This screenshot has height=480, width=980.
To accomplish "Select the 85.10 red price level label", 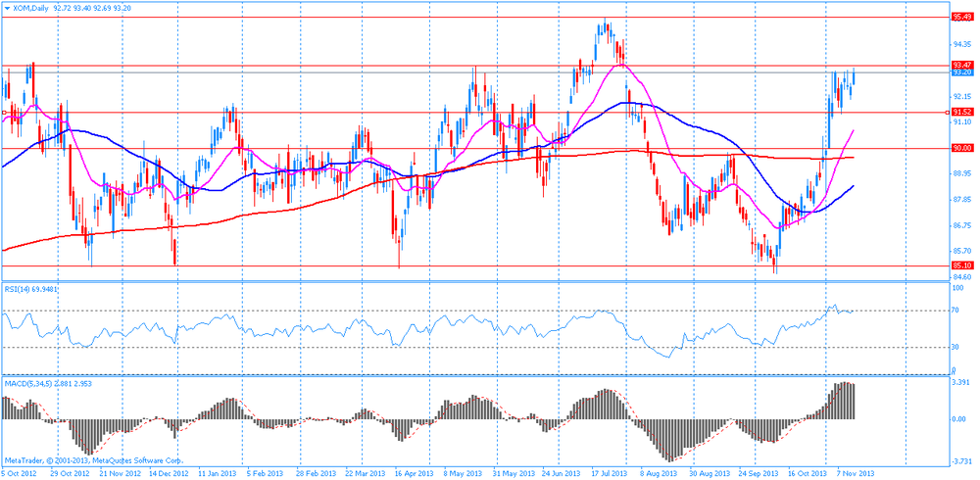I will point(962,265).
